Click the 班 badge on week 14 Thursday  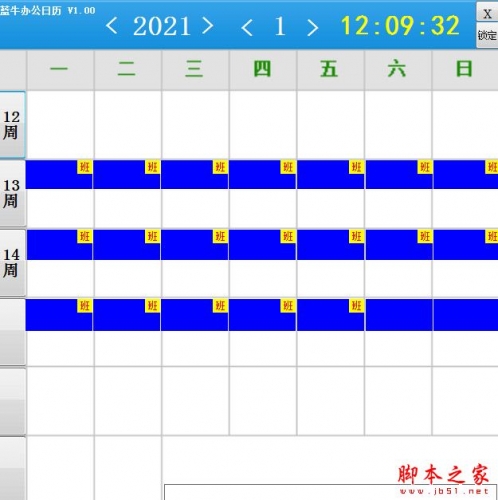(288, 236)
